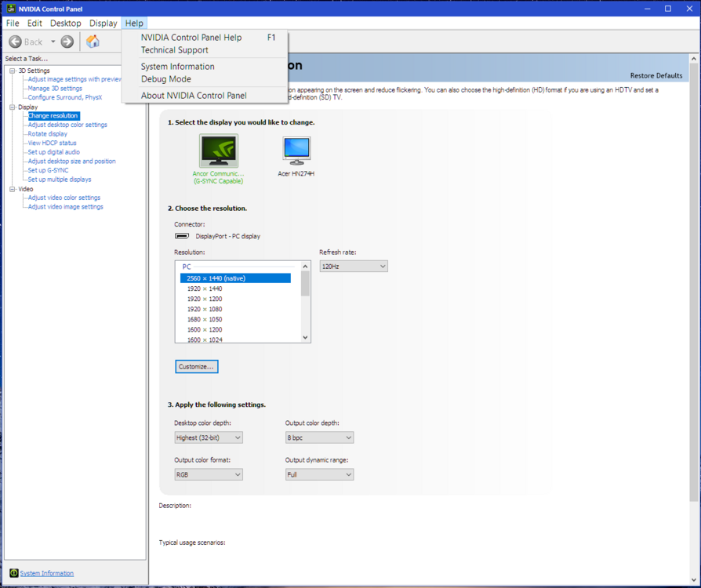The image size is (701, 588).
Task: Choose About NVIDIA Control Panel
Action: [205, 95]
